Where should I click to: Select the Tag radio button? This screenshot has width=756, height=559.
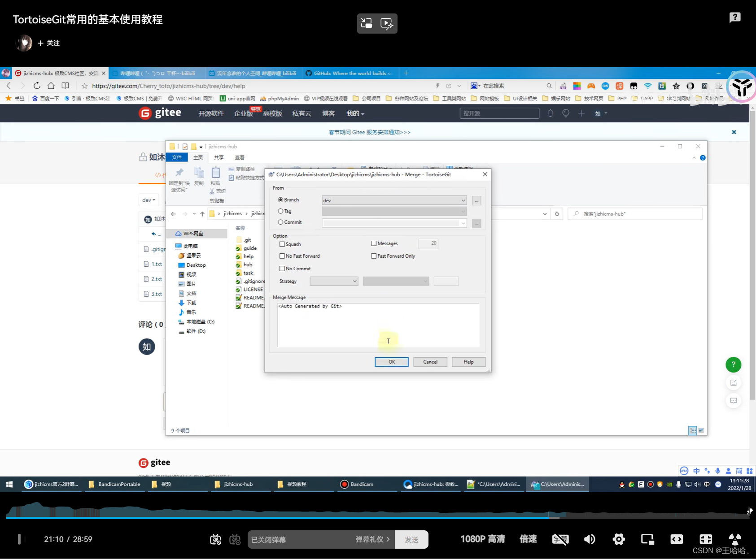click(x=280, y=211)
